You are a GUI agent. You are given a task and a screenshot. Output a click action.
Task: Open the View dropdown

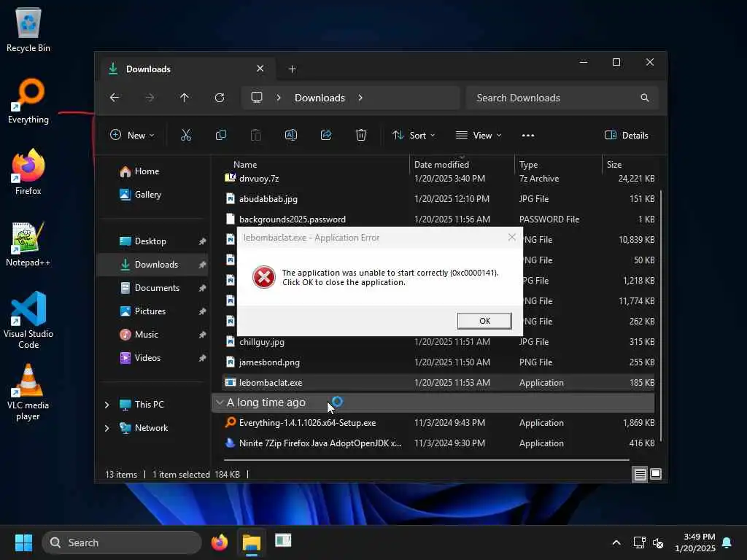pyautogui.click(x=479, y=135)
